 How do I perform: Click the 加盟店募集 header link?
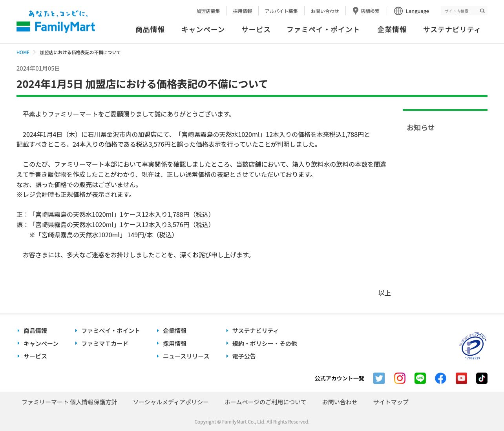[x=208, y=11]
